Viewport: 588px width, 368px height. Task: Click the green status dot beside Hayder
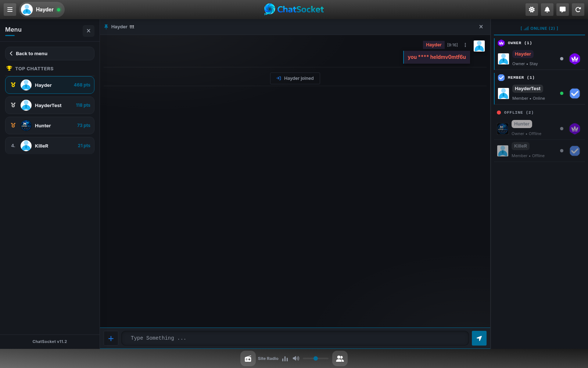tap(58, 10)
